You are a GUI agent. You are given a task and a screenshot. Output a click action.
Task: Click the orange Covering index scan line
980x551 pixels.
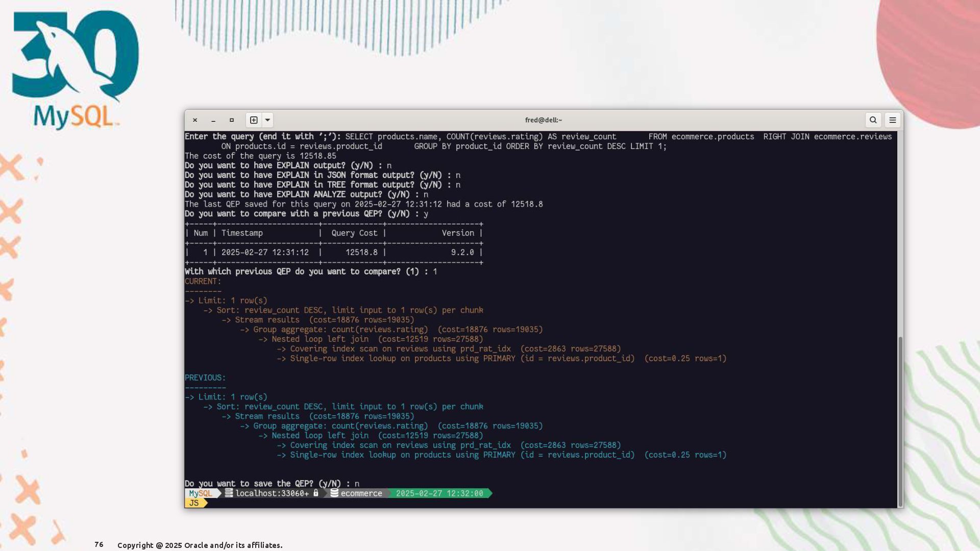[449, 349]
